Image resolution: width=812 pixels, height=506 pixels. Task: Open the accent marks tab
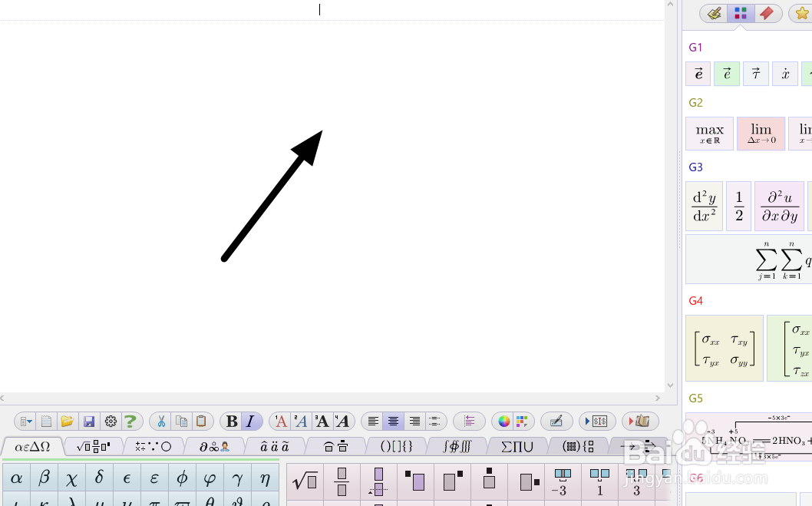pyautogui.click(x=275, y=446)
